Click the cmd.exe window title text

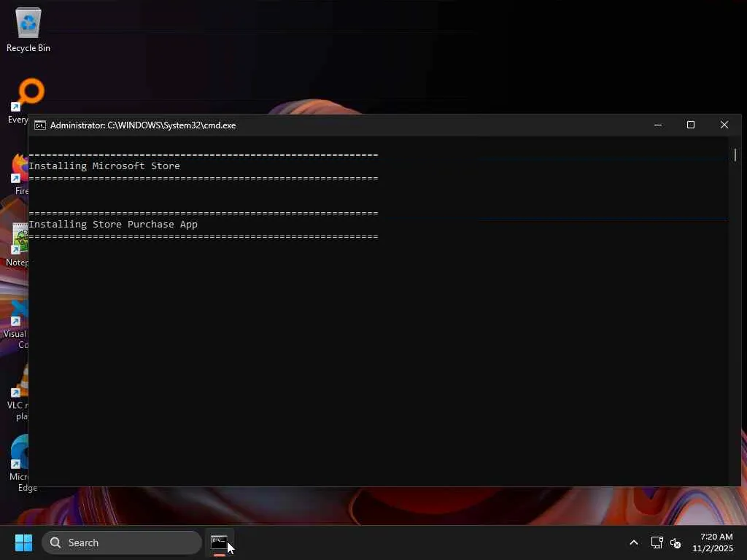point(143,125)
